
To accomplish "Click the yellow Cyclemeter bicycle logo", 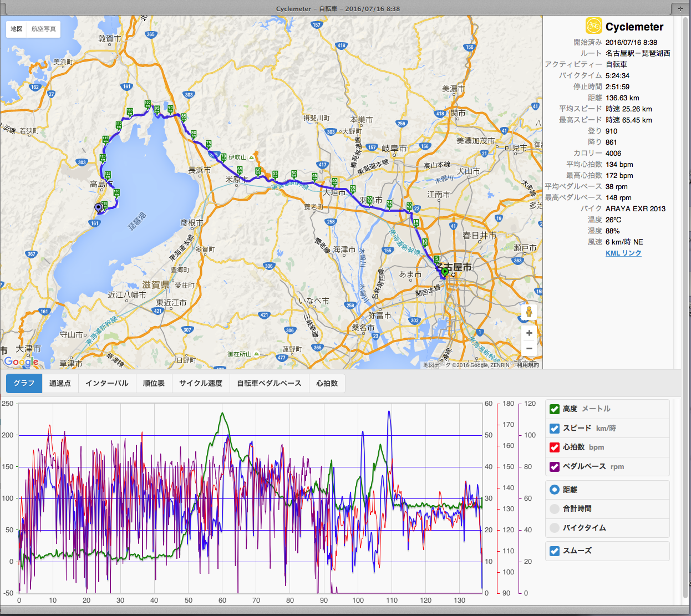I will point(594,26).
